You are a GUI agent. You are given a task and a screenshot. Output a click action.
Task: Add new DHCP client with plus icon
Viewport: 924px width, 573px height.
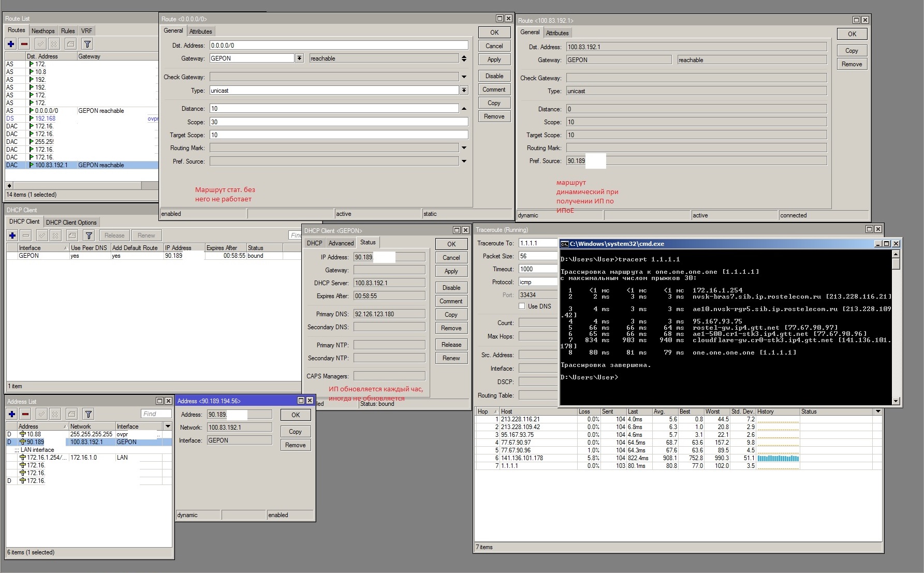coord(12,236)
